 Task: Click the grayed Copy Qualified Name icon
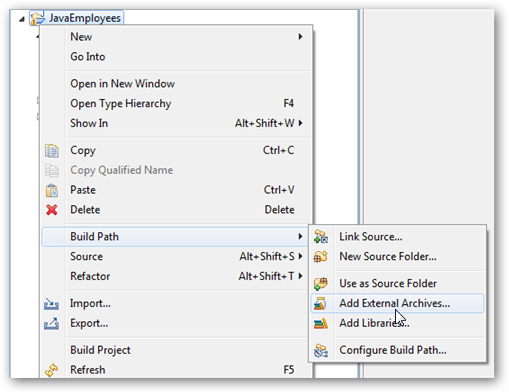point(52,171)
